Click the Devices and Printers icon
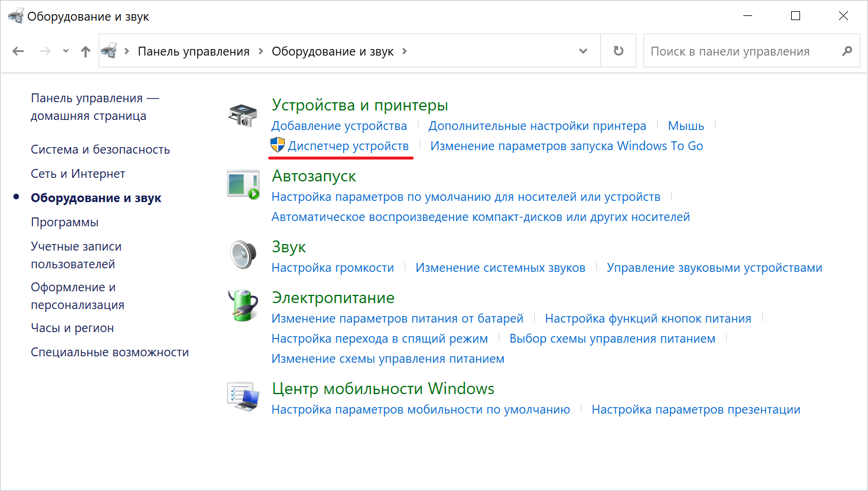Screen dimensions: 868x491 [x=243, y=115]
